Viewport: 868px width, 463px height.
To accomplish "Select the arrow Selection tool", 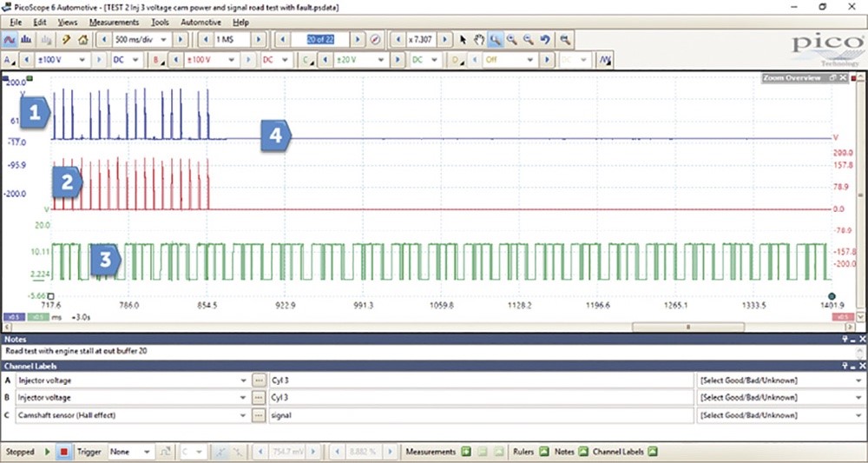I will [464, 40].
